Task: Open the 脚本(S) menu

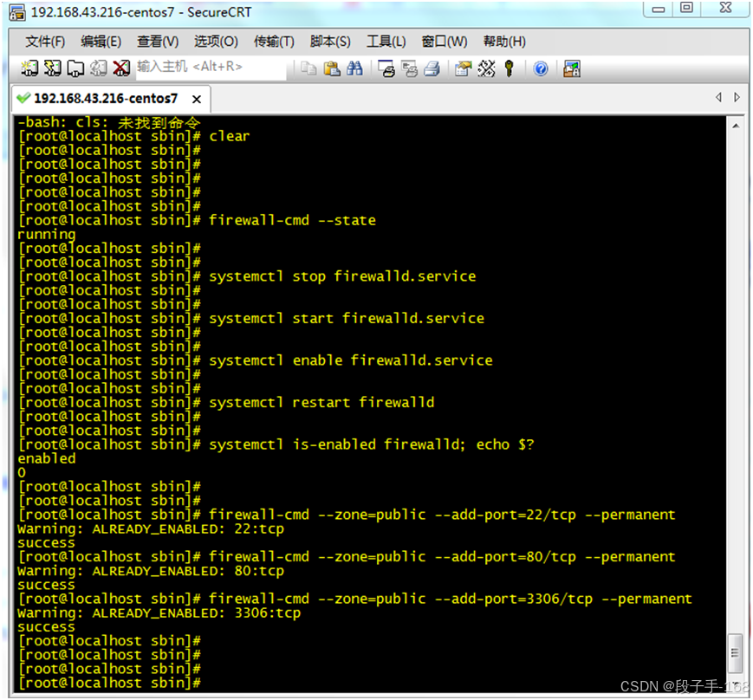Action: tap(330, 42)
